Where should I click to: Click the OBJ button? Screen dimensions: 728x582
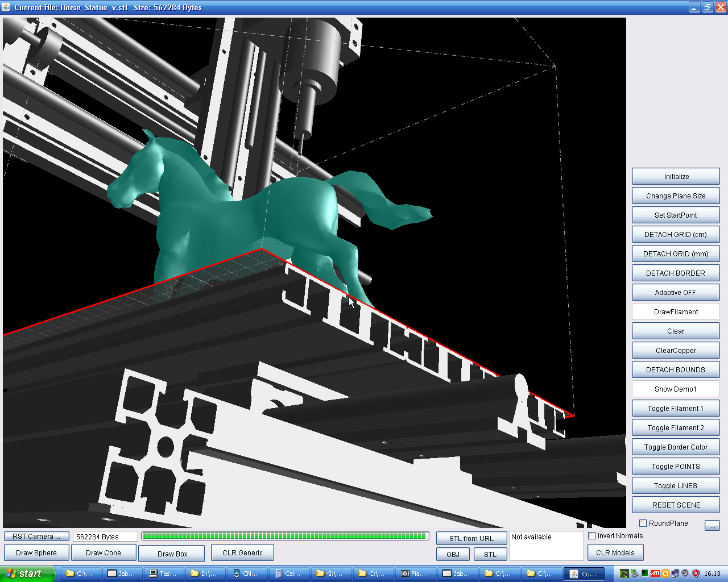[x=453, y=555]
